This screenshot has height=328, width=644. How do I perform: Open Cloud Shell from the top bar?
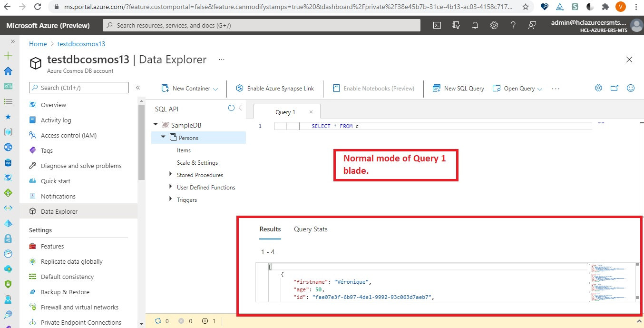point(437,25)
